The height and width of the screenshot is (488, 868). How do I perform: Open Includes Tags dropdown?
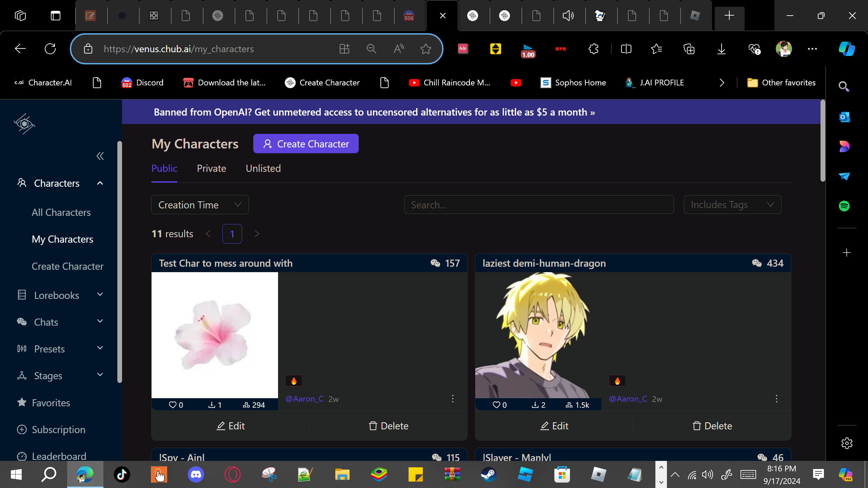[732, 205]
